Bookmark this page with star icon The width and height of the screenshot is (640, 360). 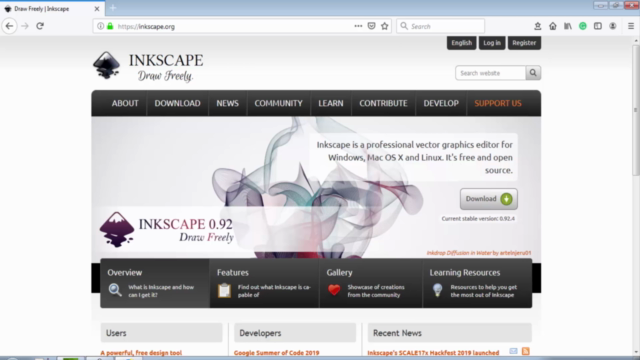(384, 26)
